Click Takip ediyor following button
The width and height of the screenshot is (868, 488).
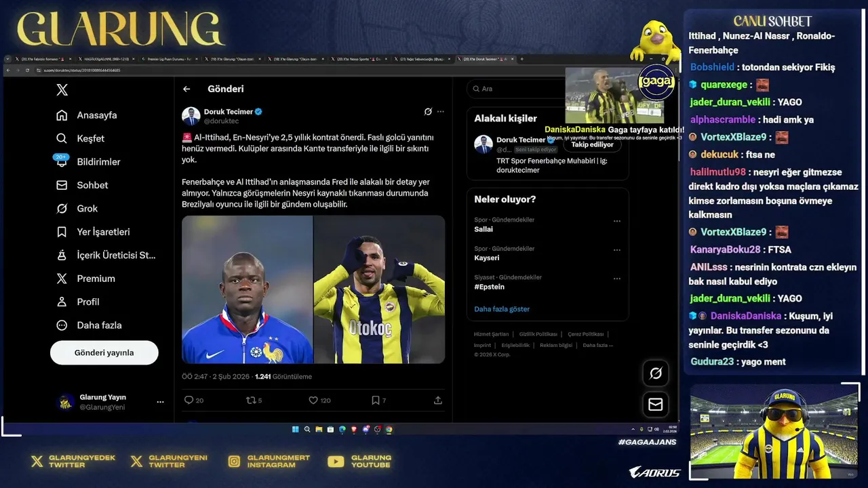[592, 144]
